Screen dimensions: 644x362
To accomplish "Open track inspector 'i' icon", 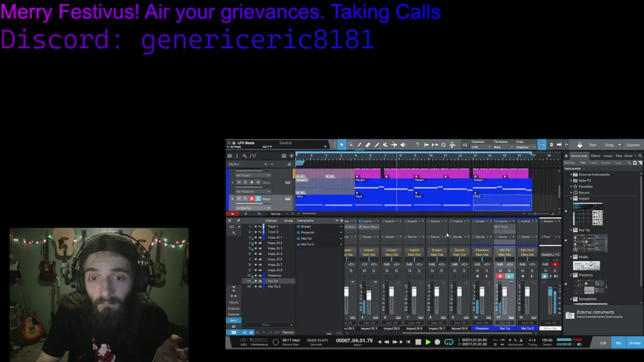I will point(237,156).
